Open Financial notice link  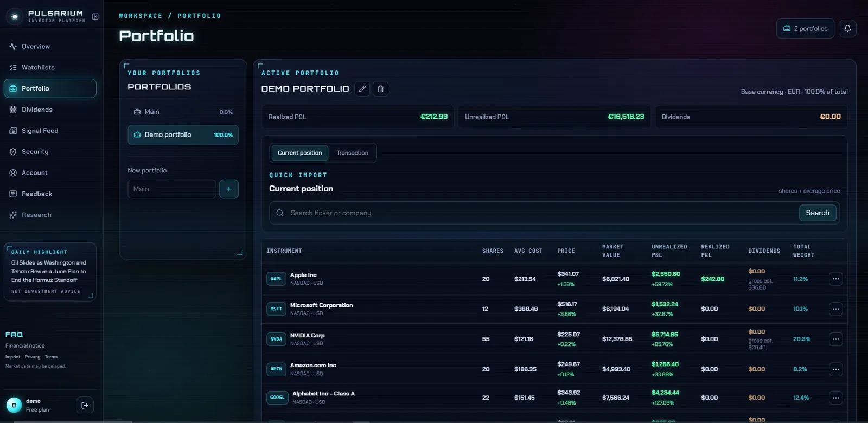(25, 346)
